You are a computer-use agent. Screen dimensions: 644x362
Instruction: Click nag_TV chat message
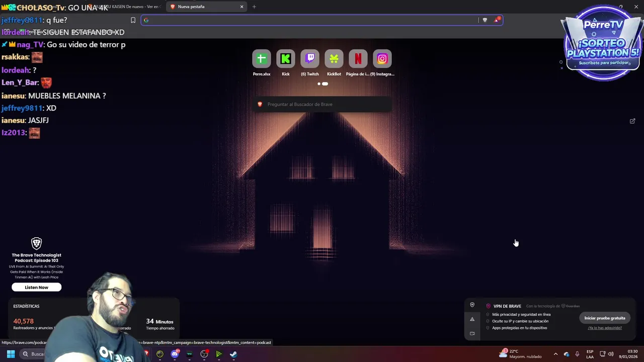click(x=63, y=45)
